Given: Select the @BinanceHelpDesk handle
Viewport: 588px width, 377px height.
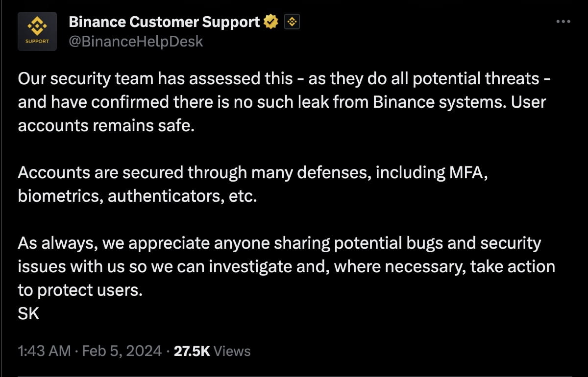Looking at the screenshot, I should [x=136, y=41].
